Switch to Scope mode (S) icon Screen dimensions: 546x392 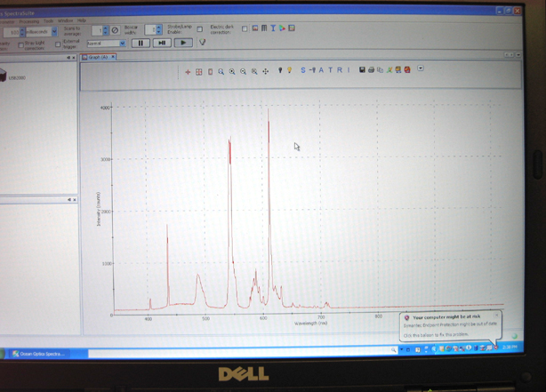(303, 70)
